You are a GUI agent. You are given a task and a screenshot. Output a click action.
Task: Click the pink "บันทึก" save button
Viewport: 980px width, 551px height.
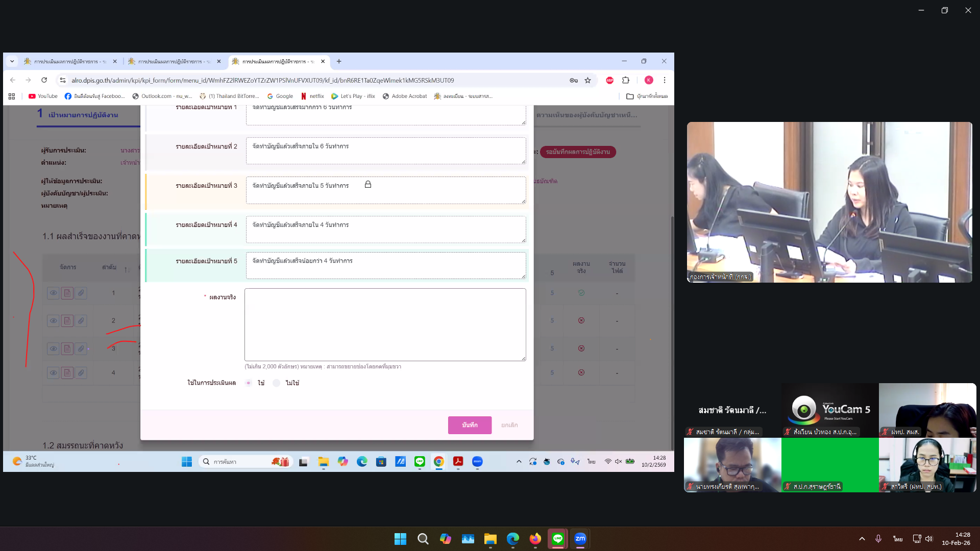tap(470, 425)
